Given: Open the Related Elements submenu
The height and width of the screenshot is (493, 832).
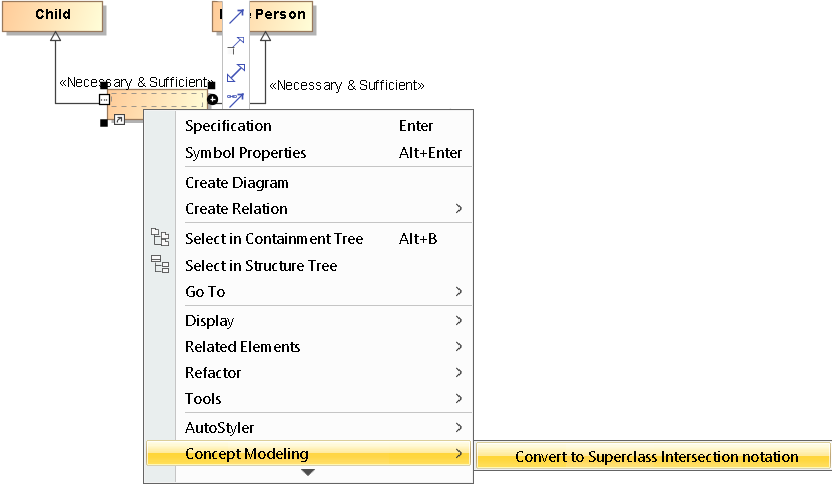Looking at the screenshot, I should pyautogui.click(x=242, y=347).
